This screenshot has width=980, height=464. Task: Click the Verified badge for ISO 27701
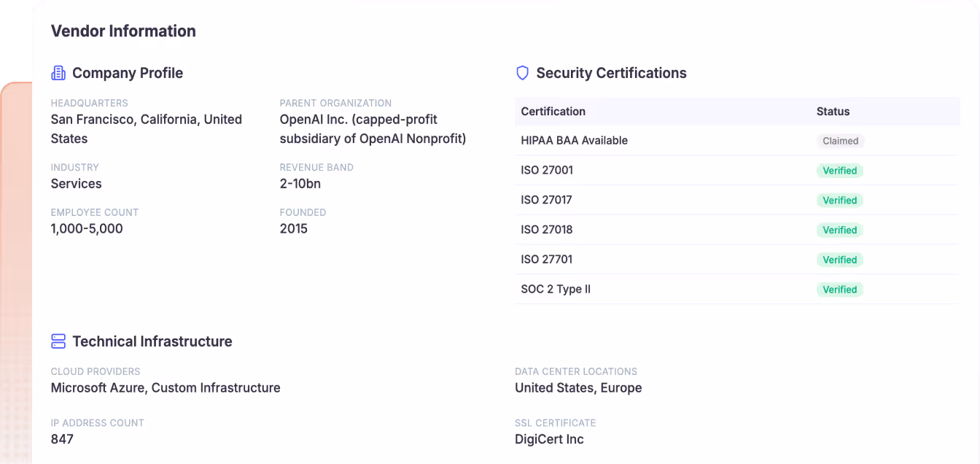point(840,260)
